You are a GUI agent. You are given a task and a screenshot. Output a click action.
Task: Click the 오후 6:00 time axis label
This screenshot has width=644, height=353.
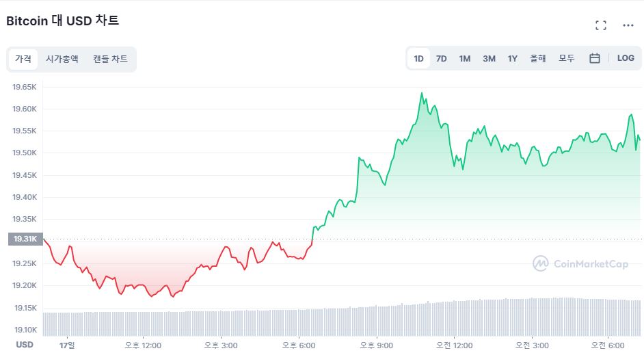tap(299, 345)
